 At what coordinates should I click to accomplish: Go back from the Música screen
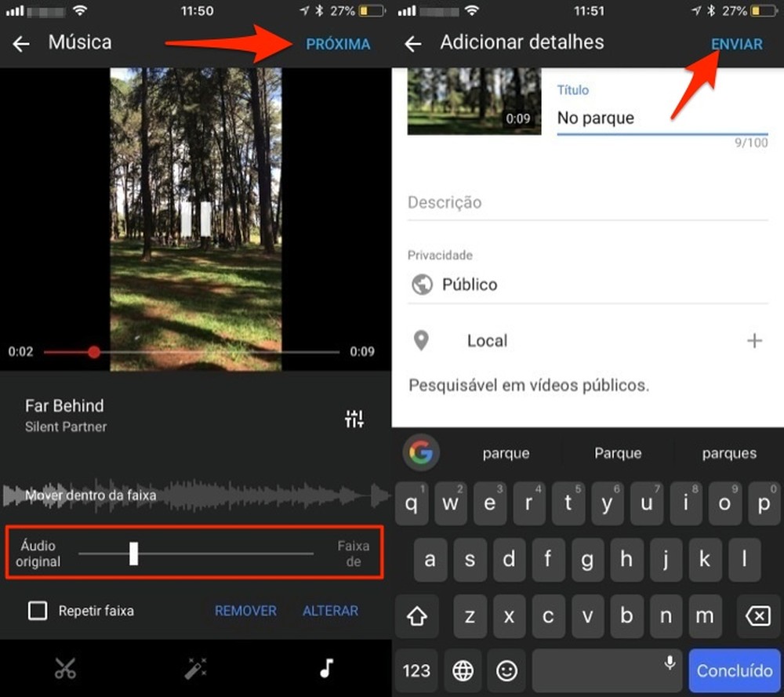(x=21, y=44)
